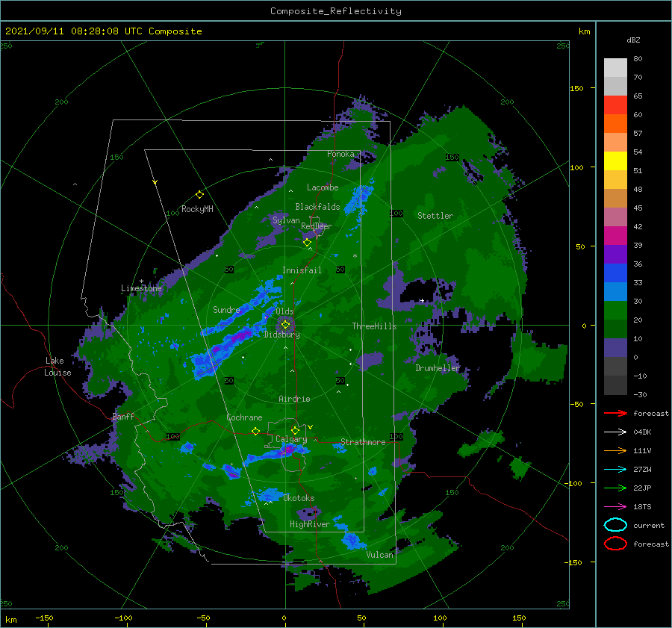
Task: Click the RockyMH label text
Action: (x=197, y=209)
